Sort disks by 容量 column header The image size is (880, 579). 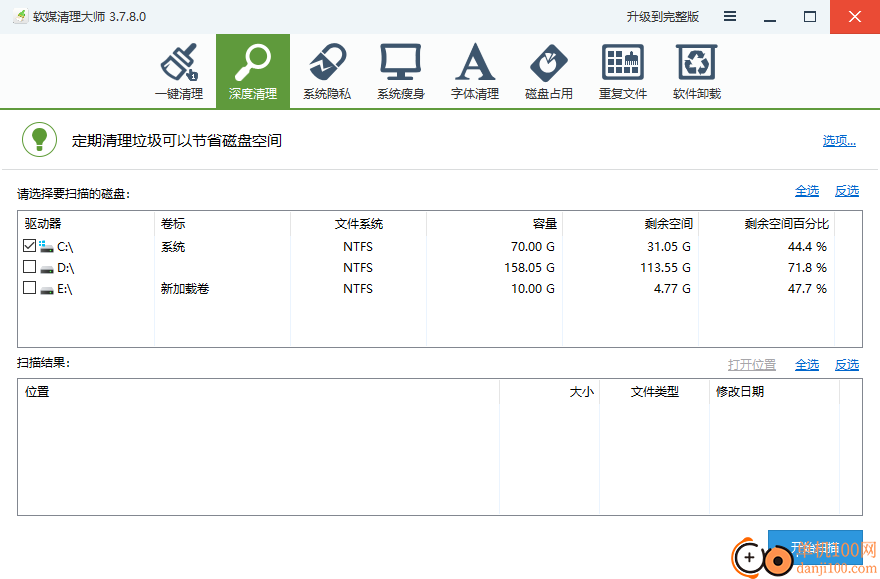point(494,224)
